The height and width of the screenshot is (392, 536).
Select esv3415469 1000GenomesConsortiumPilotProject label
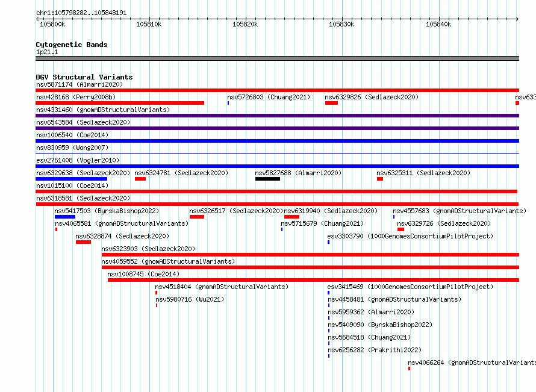tap(410, 287)
